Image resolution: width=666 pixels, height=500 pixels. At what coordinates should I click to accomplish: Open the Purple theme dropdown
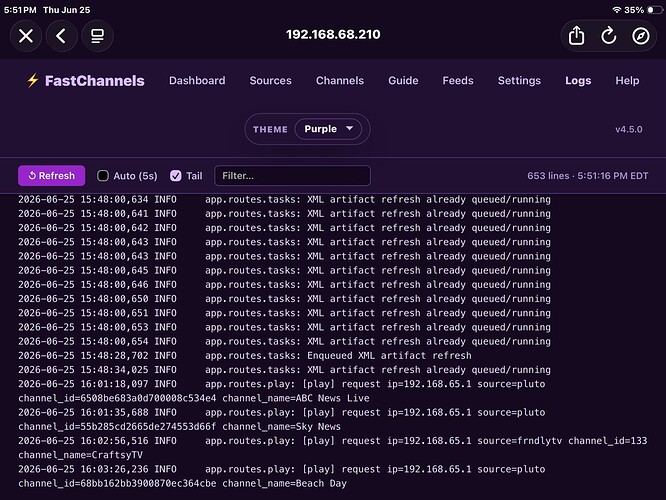328,129
